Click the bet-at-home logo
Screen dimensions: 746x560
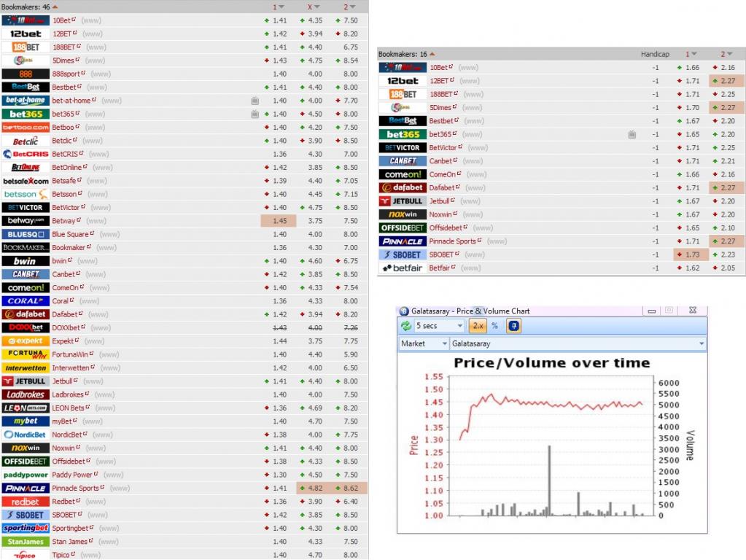tap(26, 101)
